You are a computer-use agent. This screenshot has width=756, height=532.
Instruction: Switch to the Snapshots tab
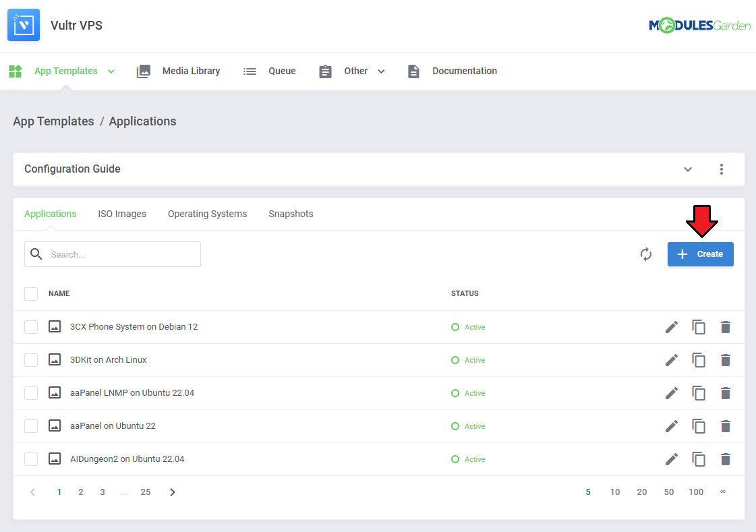(291, 214)
